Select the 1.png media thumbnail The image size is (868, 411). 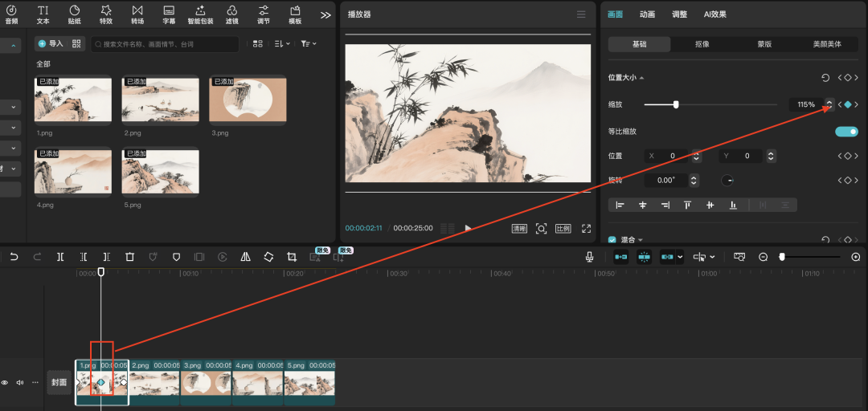73,99
